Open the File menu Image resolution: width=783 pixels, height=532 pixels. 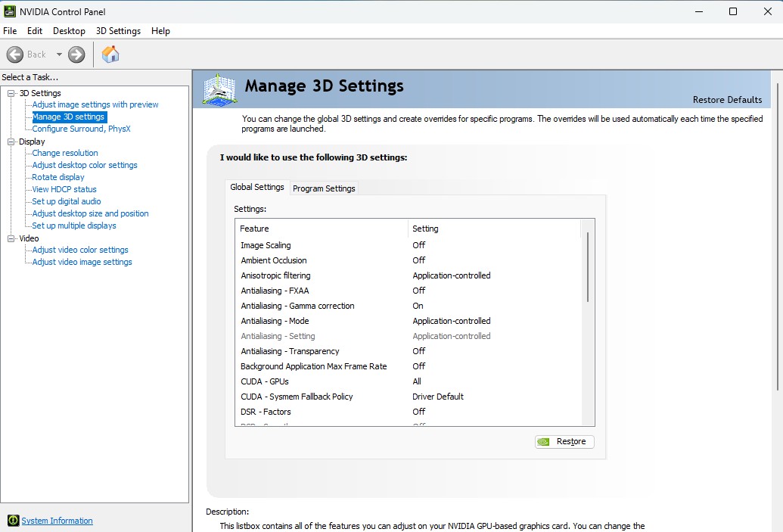pyautogui.click(x=10, y=31)
